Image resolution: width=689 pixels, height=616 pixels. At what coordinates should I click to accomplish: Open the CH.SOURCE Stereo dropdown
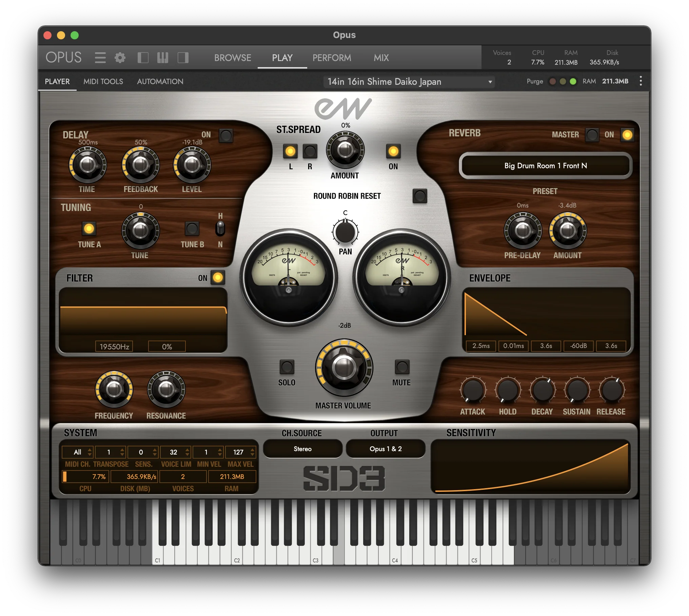click(x=302, y=449)
